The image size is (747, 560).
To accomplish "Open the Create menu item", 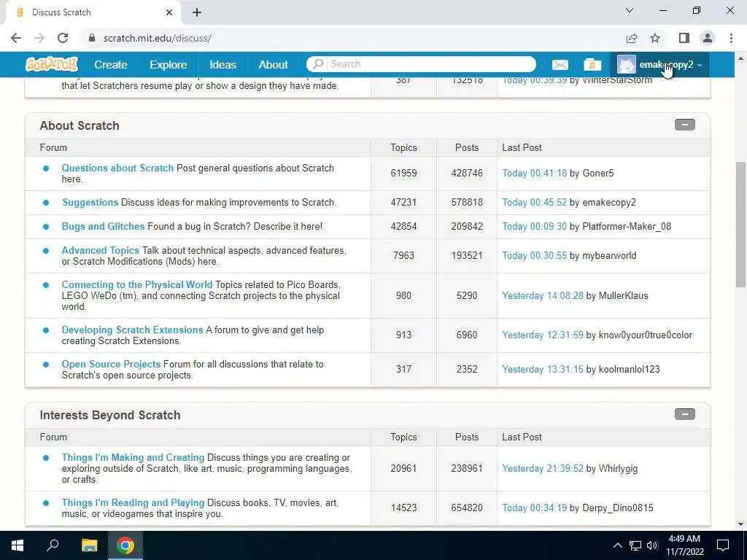I will coord(111,65).
